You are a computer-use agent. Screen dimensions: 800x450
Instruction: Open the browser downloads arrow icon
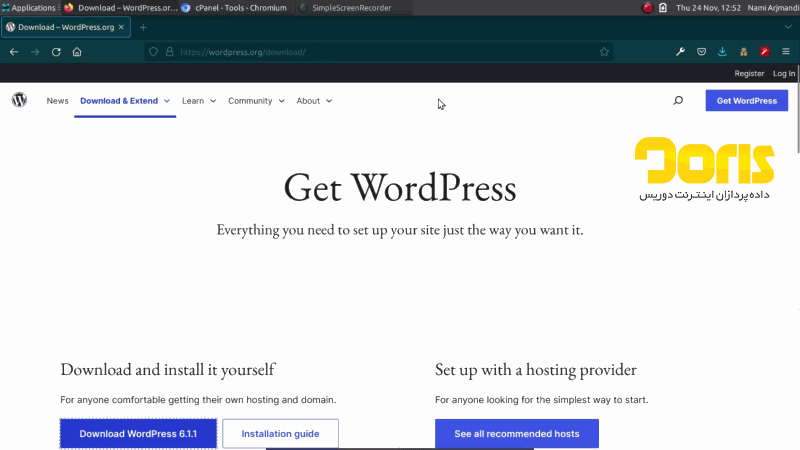722,52
